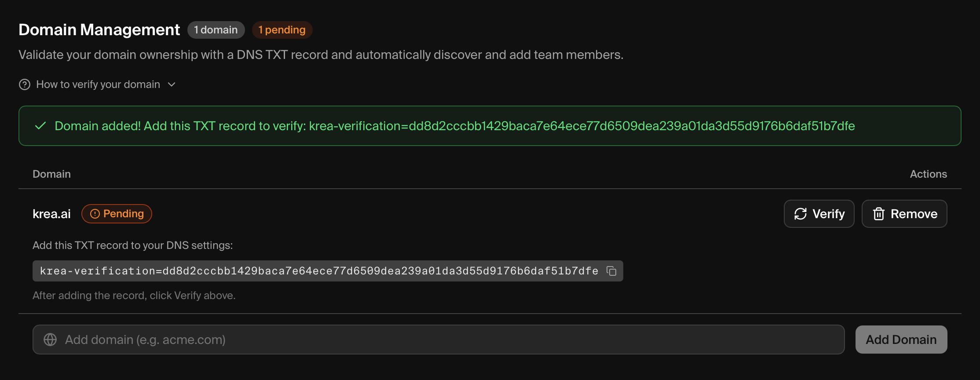Copy the TXT record with the copy icon
The height and width of the screenshot is (380, 980).
(611, 271)
